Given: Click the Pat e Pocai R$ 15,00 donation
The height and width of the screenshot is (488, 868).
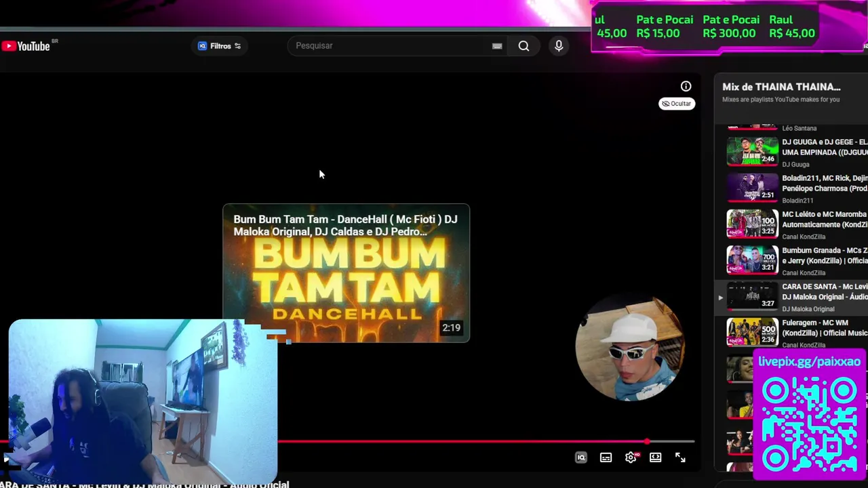Looking at the screenshot, I should [665, 26].
